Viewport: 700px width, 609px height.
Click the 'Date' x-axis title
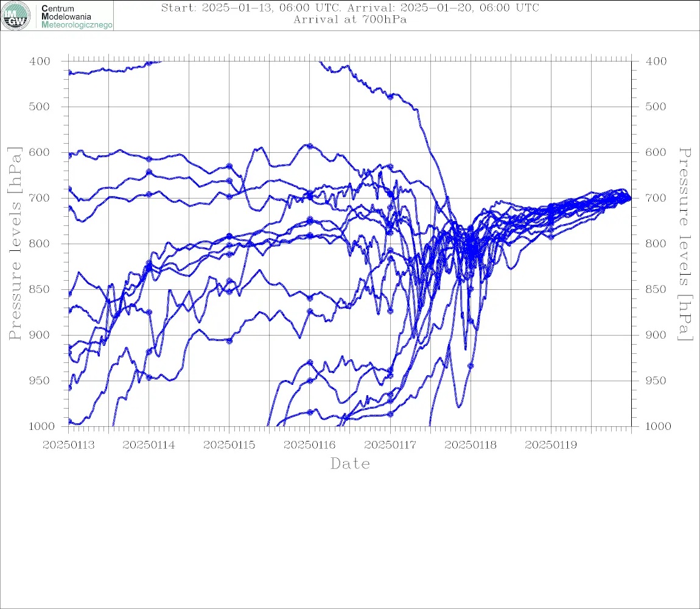point(350,463)
